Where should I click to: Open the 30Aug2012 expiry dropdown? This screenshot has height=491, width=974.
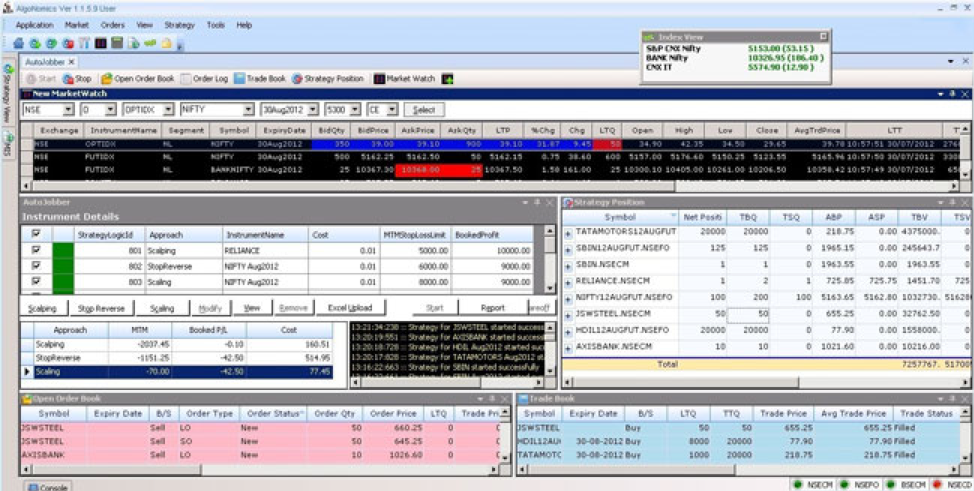(x=313, y=110)
